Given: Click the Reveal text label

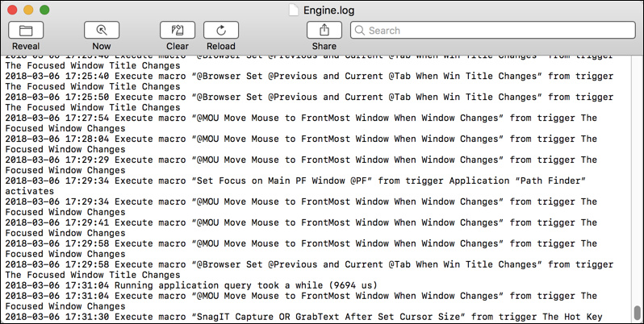Looking at the screenshot, I should [26, 47].
